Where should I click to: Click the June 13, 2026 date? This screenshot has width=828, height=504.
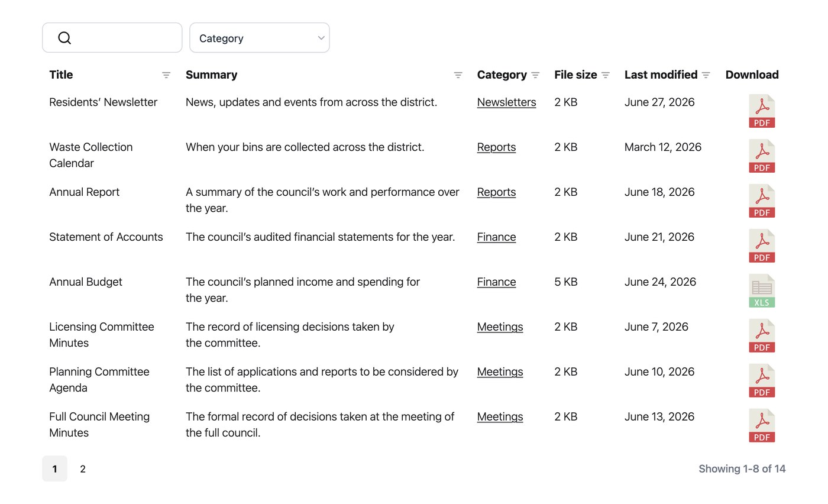[659, 417]
